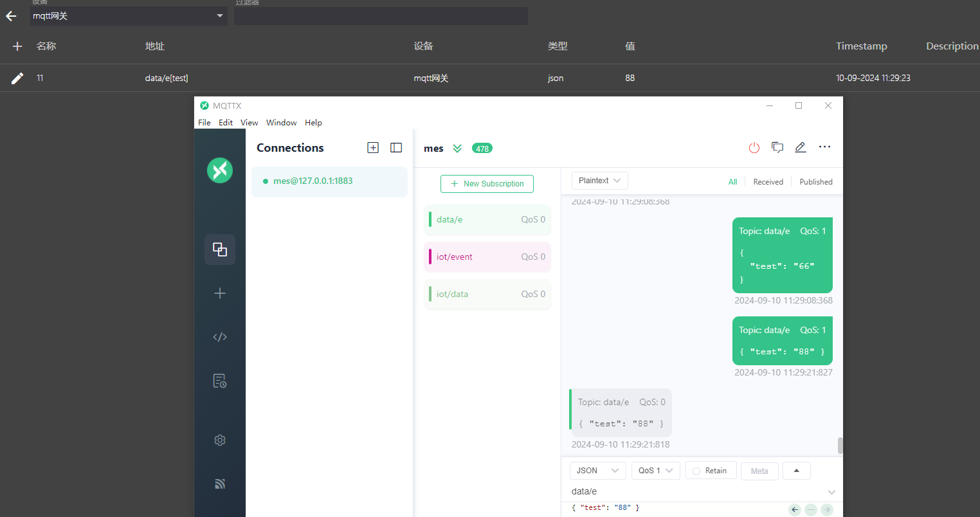Click the 类型 column header
980x517 pixels.
coord(558,46)
